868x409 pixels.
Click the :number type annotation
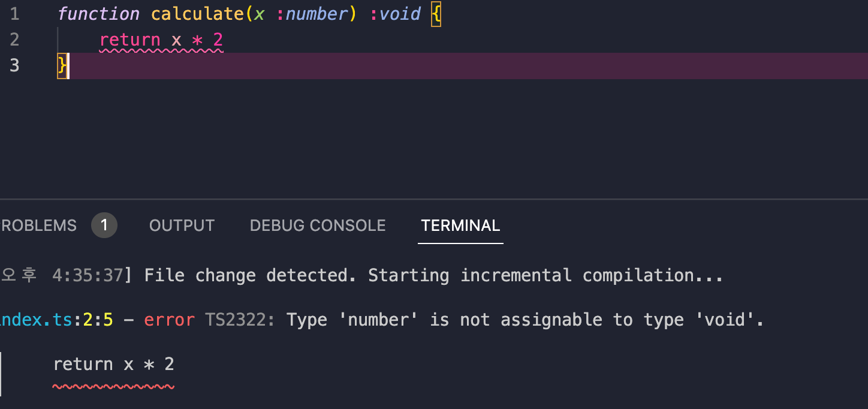click(x=312, y=14)
